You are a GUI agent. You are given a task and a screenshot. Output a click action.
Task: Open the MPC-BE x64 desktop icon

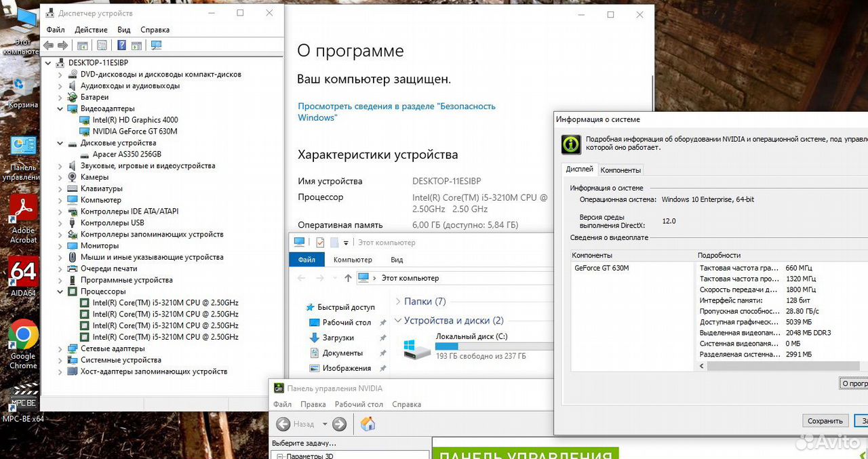point(23,401)
